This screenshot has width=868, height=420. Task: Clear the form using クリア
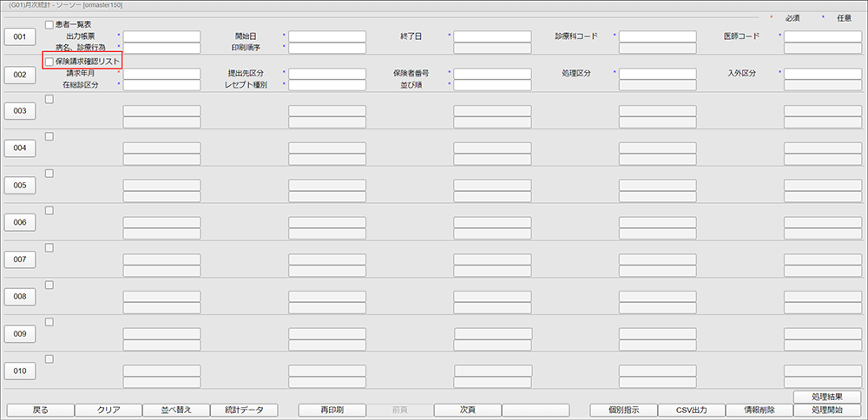click(x=108, y=410)
